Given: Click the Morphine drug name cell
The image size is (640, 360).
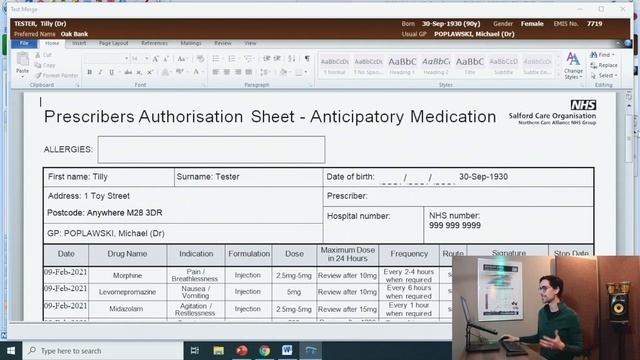Looking at the screenshot, I should (127, 276).
